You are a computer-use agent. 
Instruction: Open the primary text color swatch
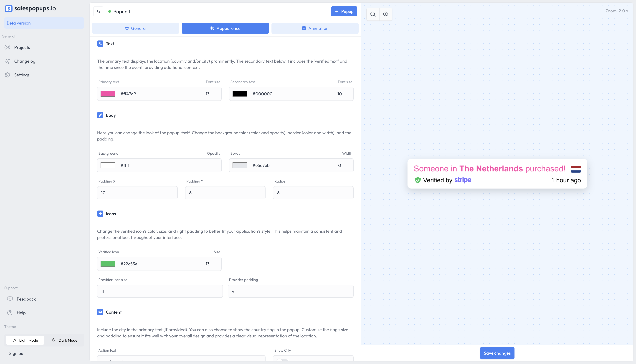tap(108, 94)
